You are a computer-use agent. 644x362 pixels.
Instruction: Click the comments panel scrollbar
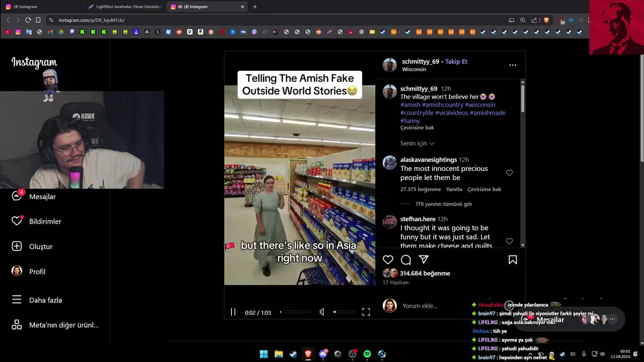pyautogui.click(x=523, y=99)
